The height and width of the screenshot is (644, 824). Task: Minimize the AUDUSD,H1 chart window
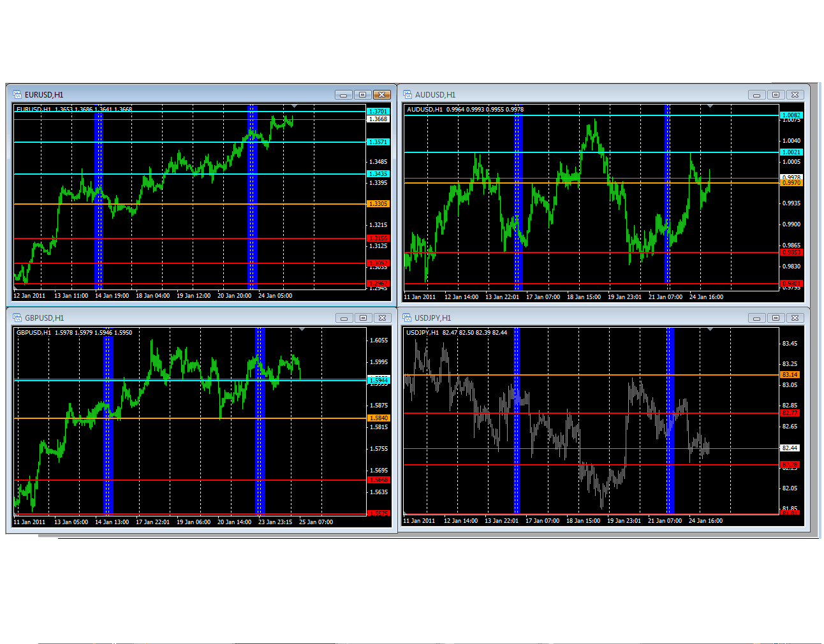pos(756,94)
